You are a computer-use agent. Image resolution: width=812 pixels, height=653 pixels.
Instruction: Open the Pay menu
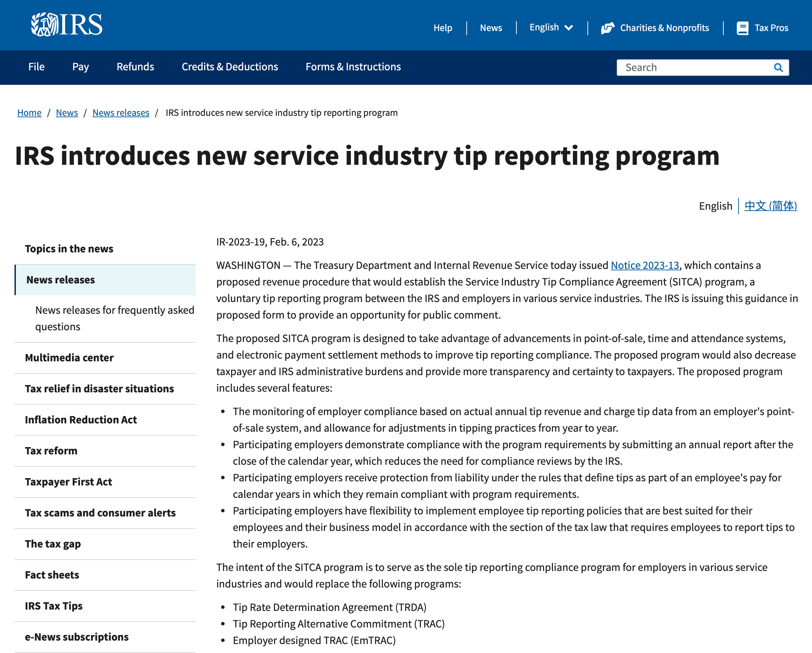[x=81, y=67]
